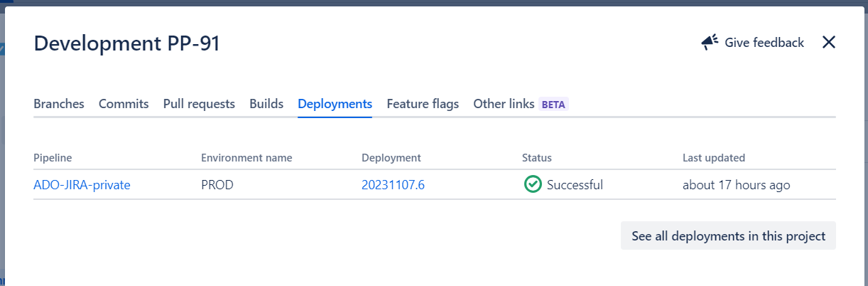Viewport: 868px width, 286px height.
Task: Open the Other links tab
Action: [x=504, y=104]
